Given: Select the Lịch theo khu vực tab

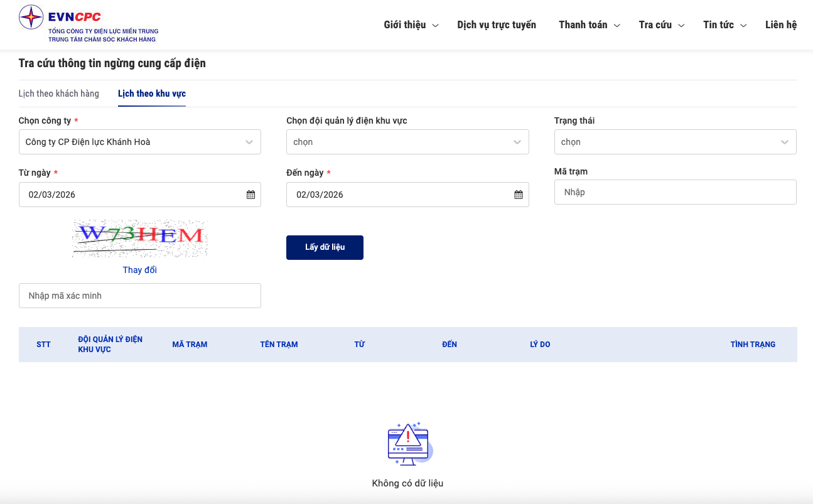Looking at the screenshot, I should tap(152, 94).
